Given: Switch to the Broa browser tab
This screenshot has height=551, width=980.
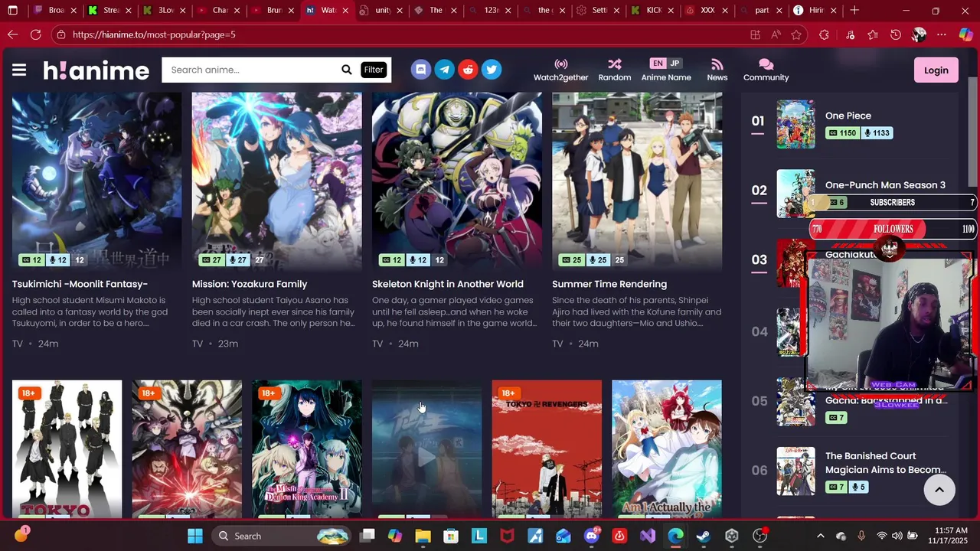Looking at the screenshot, I should point(56,11).
